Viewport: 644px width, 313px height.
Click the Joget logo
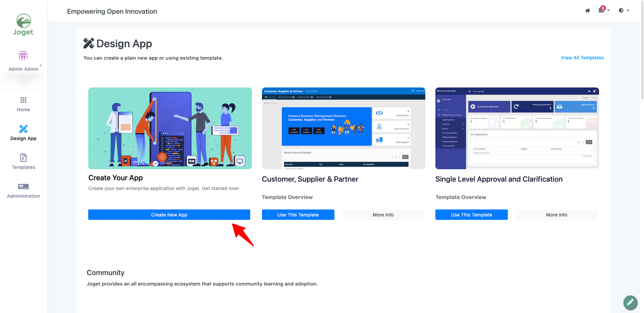[23, 24]
